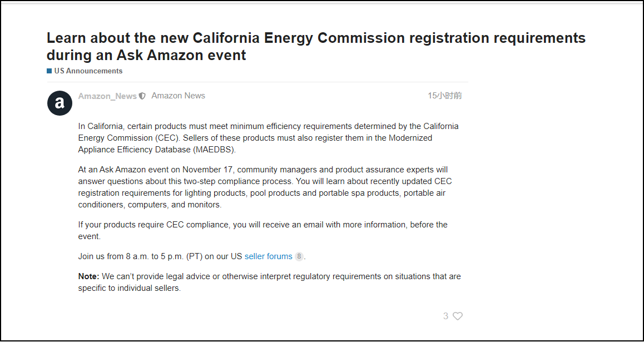The height and width of the screenshot is (342, 644).
Task: Click the Amazon logo avatar icon
Action: [60, 103]
